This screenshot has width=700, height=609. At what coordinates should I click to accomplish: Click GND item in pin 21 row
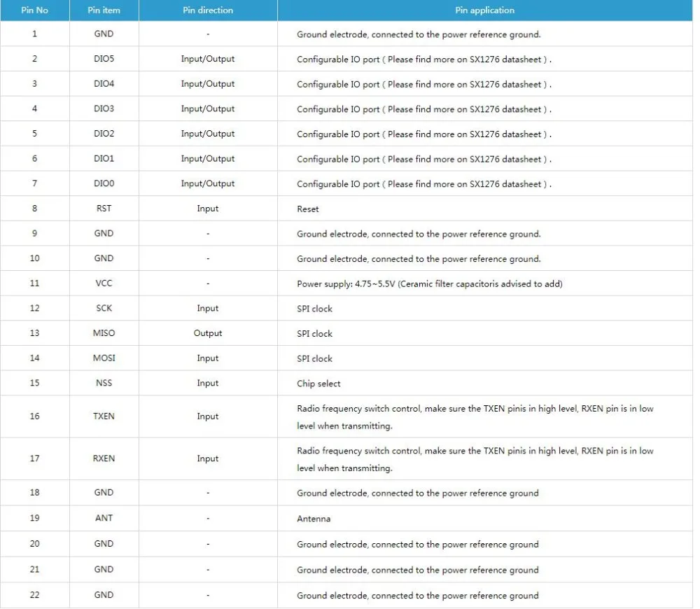coord(104,570)
